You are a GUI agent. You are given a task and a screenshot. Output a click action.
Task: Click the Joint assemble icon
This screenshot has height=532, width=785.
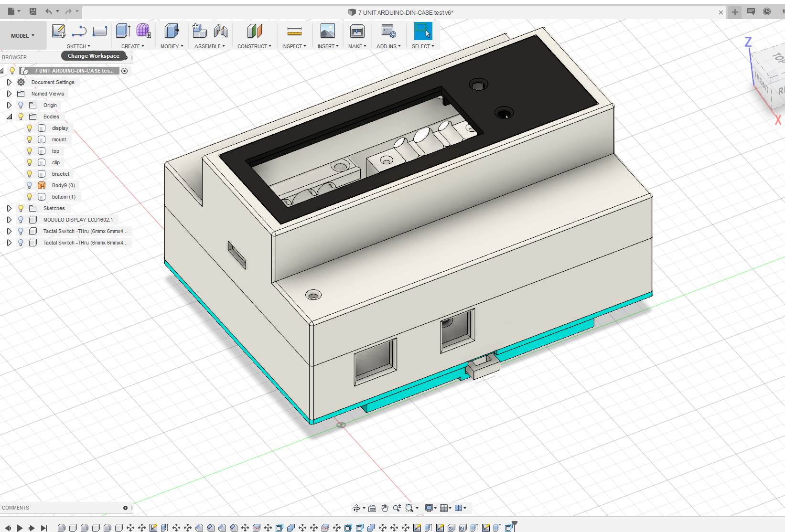[220, 31]
